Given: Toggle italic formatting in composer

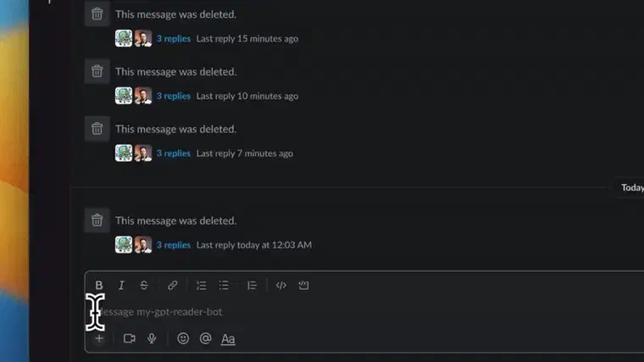Looking at the screenshot, I should (x=121, y=285).
